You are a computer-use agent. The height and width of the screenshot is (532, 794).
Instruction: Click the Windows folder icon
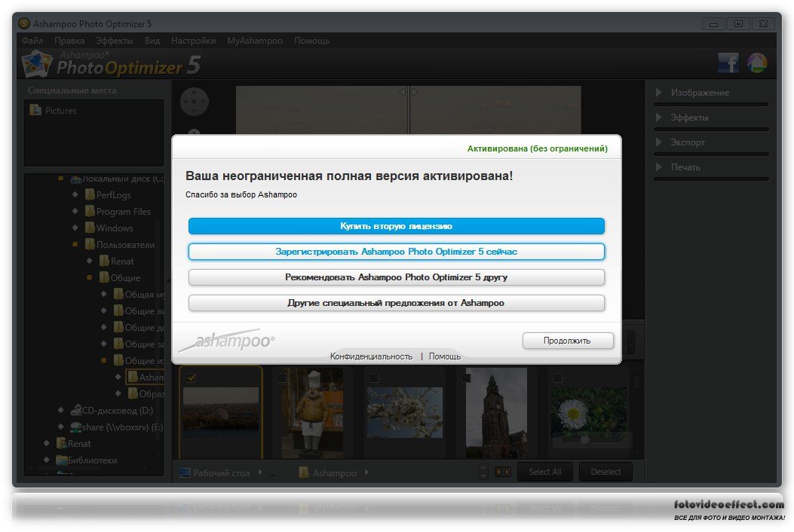pos(90,228)
